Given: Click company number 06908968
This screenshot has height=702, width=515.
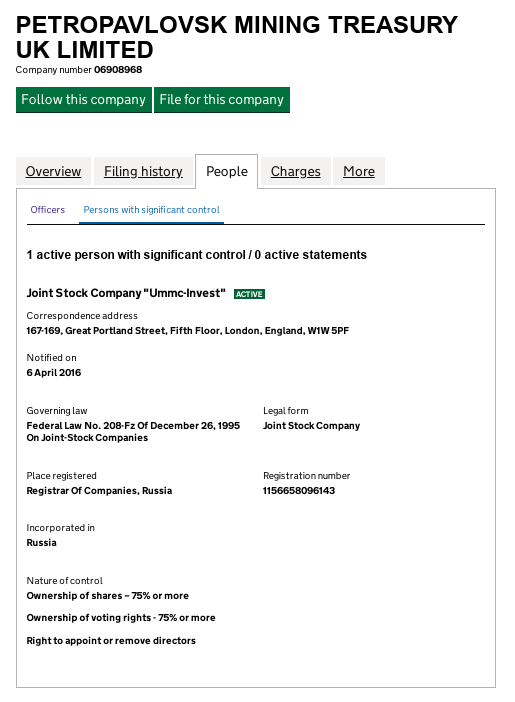Looking at the screenshot, I should 118,70.
